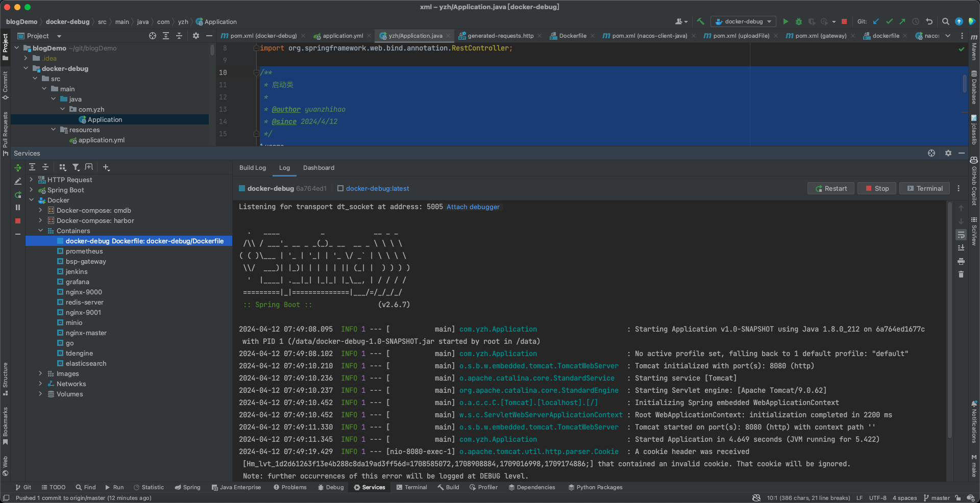Click the Build project hammer icon
The image size is (980, 503).
(700, 21)
